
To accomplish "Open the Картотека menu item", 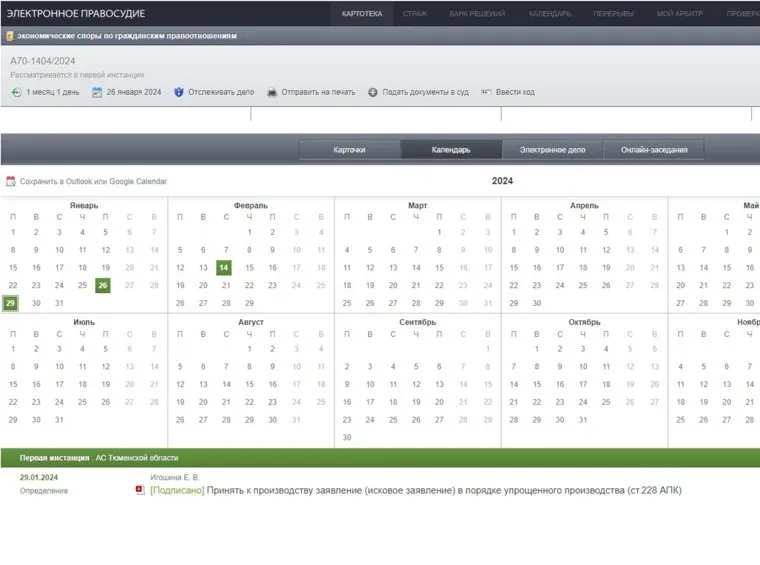I will tap(361, 13).
